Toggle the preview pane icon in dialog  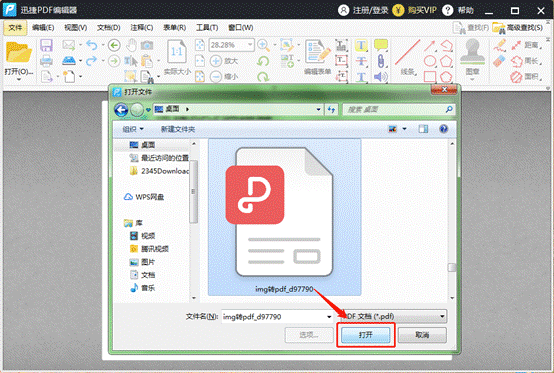coord(423,129)
